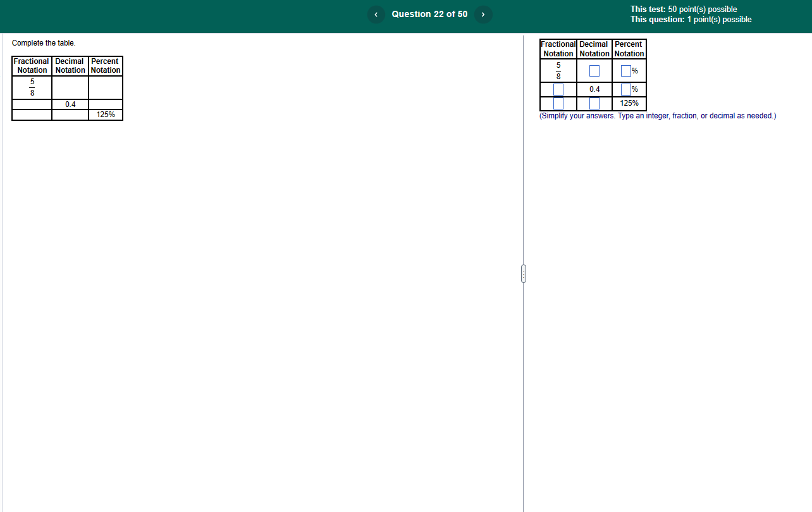Click the percent notation answer box for 0.4
Screen dimensions: 812x512
tap(625, 89)
